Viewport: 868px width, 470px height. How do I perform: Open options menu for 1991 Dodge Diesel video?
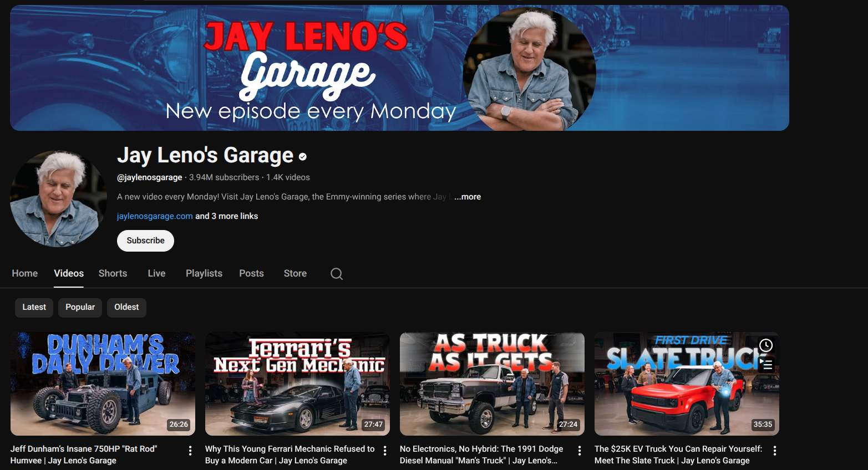[580, 451]
